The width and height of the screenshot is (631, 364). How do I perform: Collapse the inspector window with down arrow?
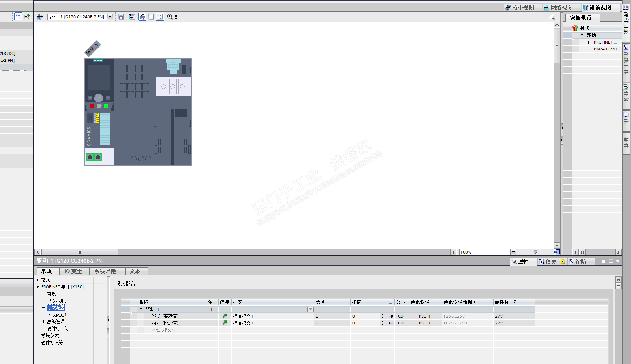618,261
